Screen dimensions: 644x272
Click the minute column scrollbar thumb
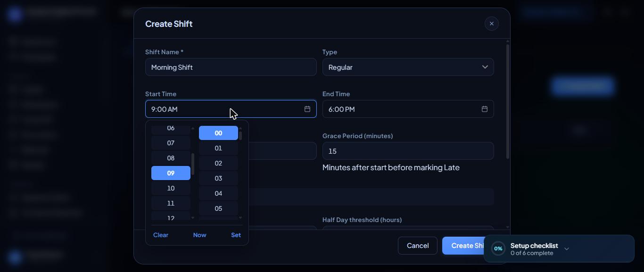point(240,136)
